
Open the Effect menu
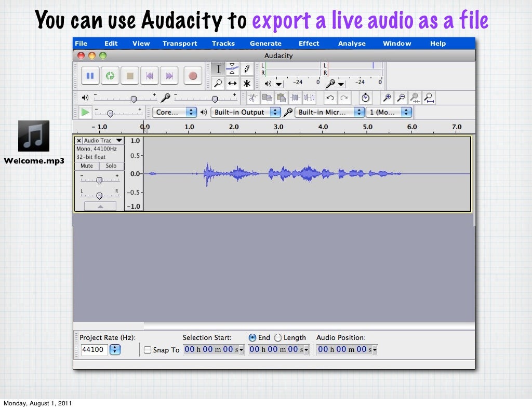tap(309, 44)
